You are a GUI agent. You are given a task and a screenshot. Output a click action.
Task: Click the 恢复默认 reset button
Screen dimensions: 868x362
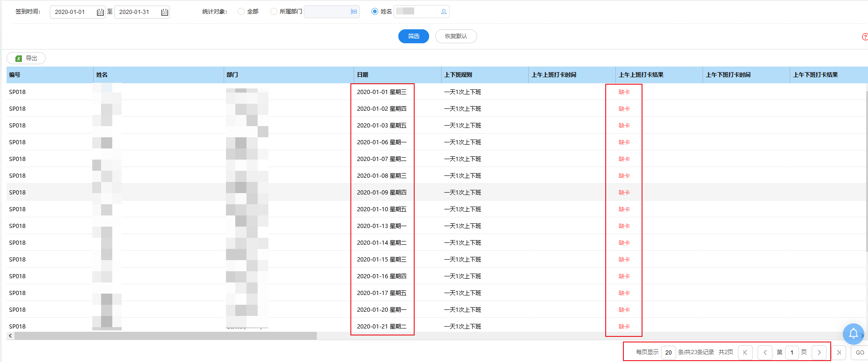click(456, 36)
